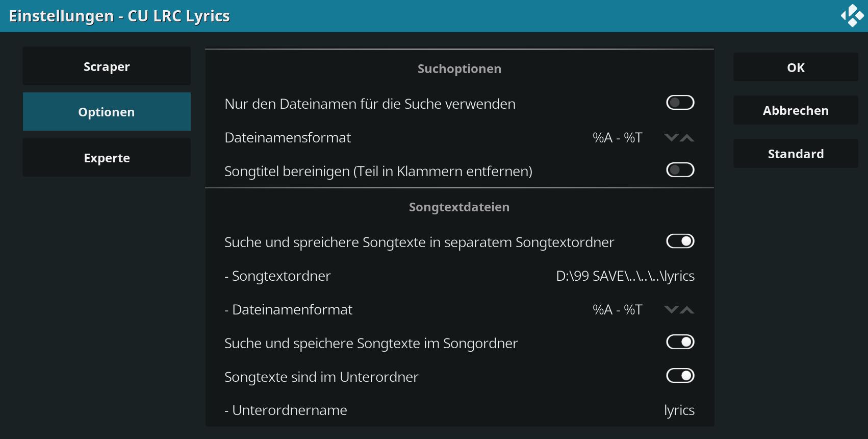Disable separate Songtextordner saving toggle

point(680,241)
